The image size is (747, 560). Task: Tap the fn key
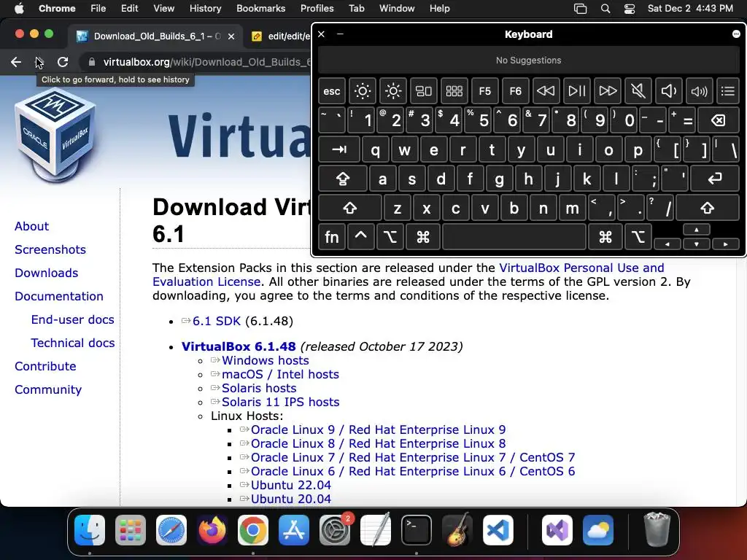[x=332, y=237]
